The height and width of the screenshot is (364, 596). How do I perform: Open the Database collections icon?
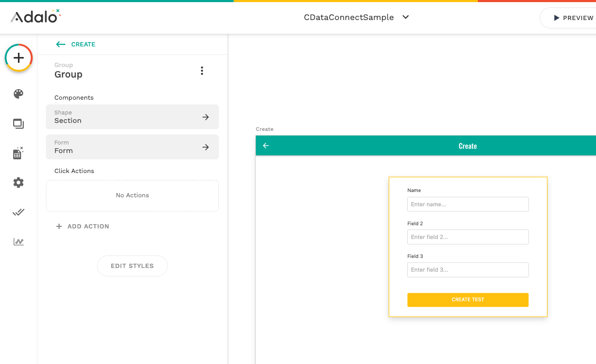point(18,154)
